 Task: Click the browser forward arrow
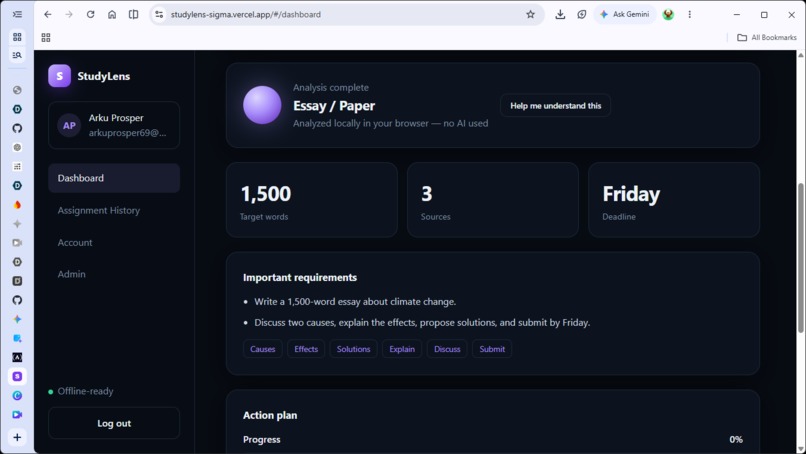69,14
